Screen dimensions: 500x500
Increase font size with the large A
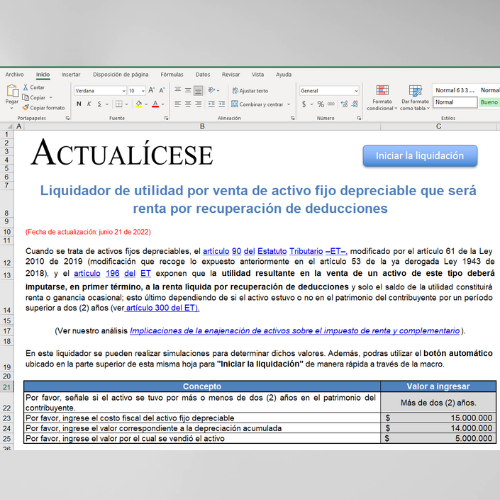click(151, 90)
